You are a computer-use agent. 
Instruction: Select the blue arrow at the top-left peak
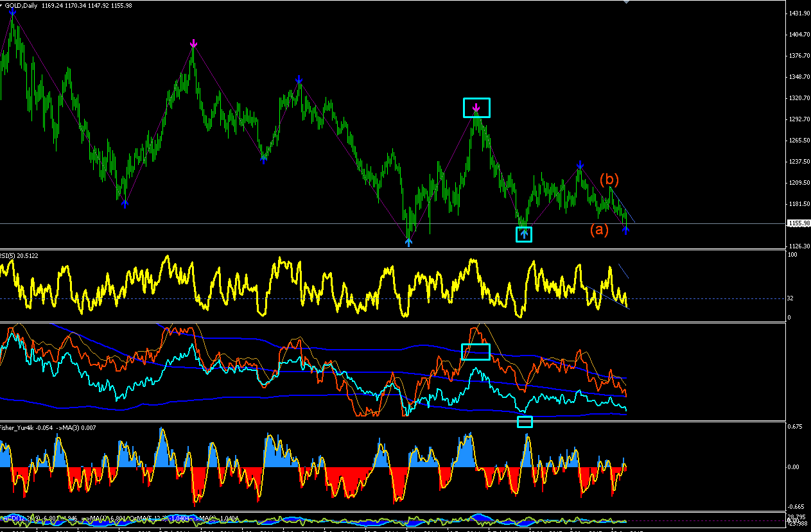[x=12, y=11]
